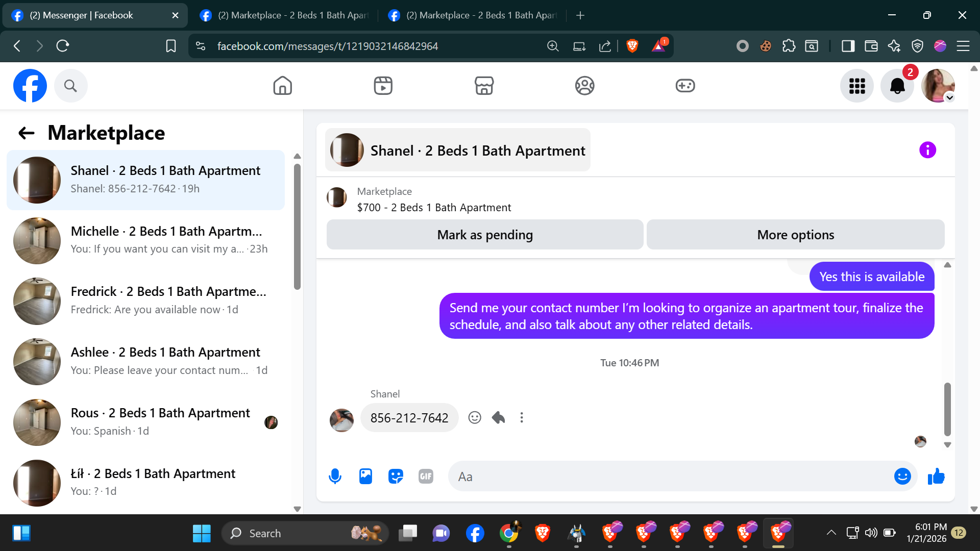Toggle Brave Shields for this site
980x551 pixels.
pyautogui.click(x=632, y=46)
